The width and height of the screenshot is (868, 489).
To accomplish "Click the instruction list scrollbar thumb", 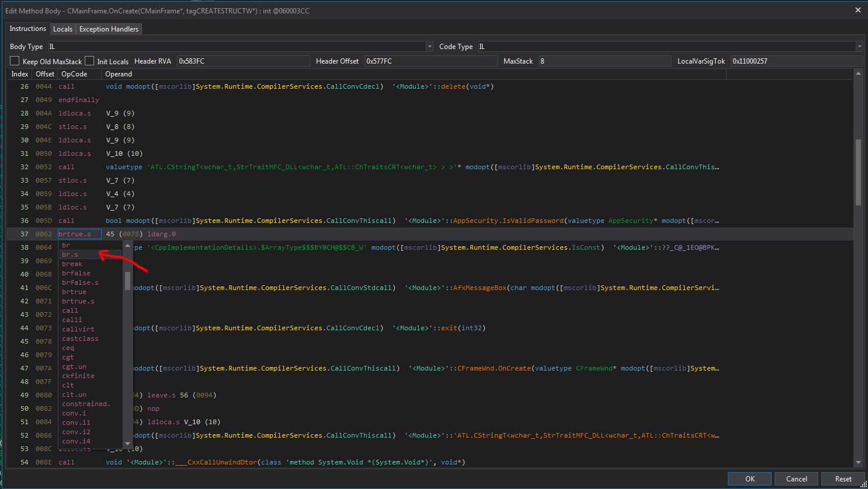I will coord(858,172).
